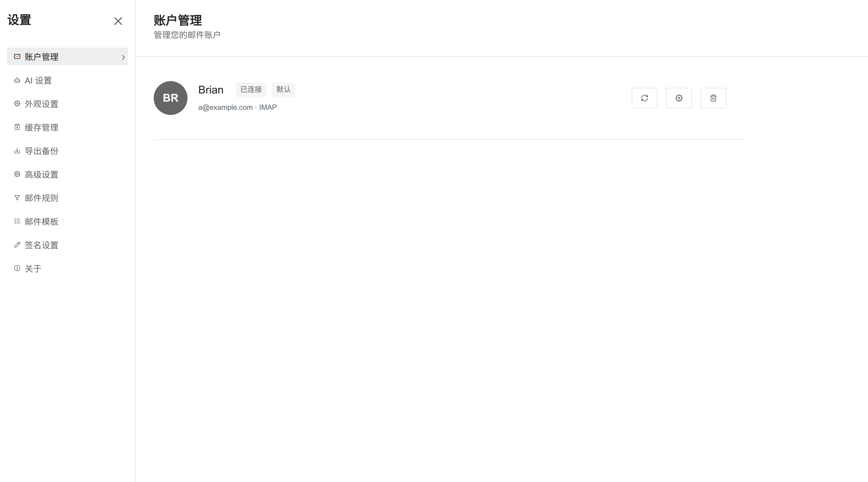Click the account name Brian
This screenshot has width=868, height=482.
tap(211, 90)
